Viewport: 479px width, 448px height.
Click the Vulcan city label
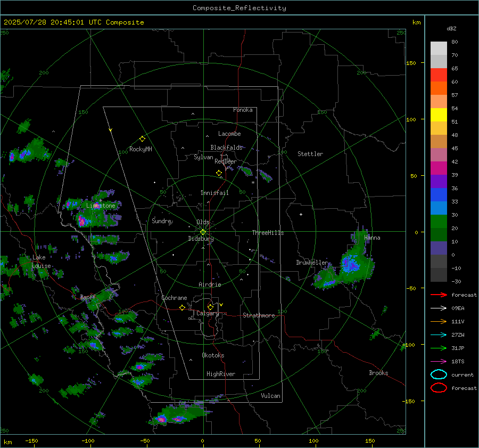(x=270, y=396)
